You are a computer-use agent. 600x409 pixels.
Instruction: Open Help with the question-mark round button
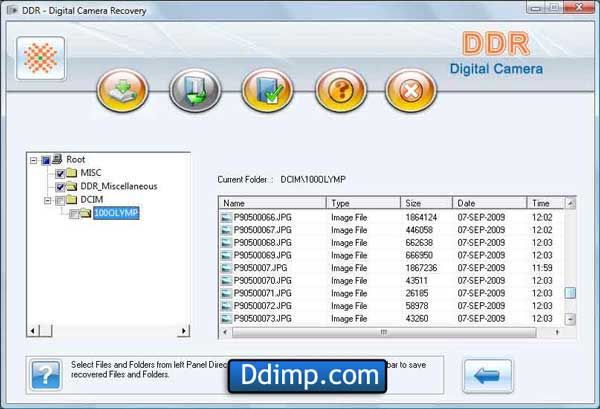(341, 91)
